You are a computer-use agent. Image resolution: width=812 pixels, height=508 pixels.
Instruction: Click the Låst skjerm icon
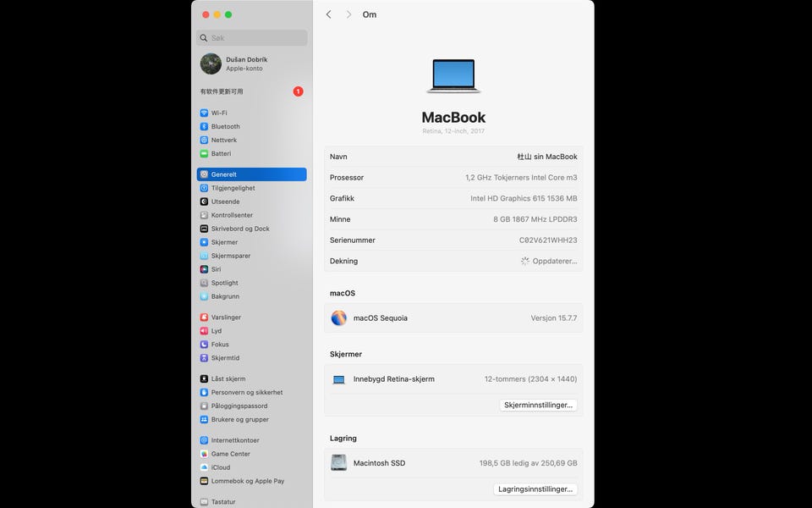pos(204,379)
